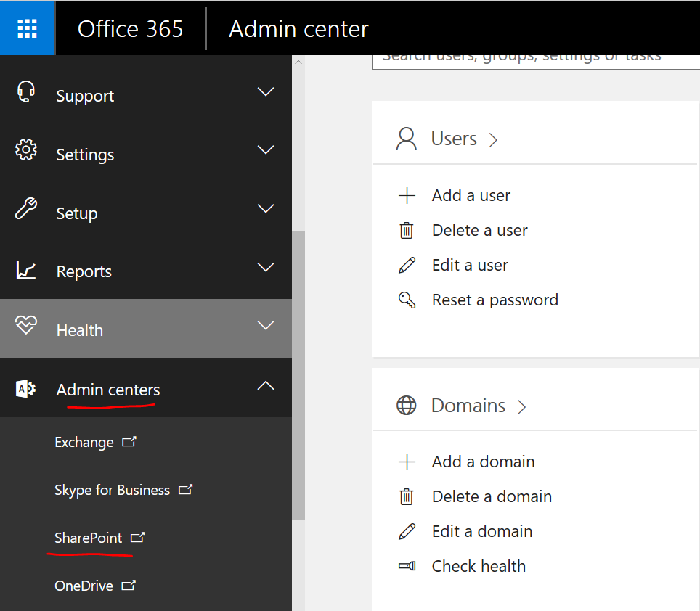Expand the Health menu chevron
The image size is (700, 611).
click(266, 325)
